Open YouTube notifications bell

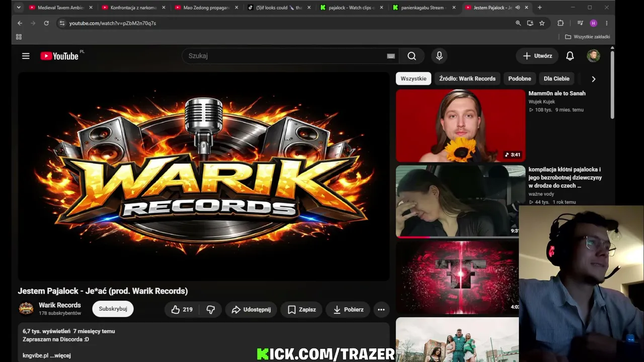coord(570,56)
